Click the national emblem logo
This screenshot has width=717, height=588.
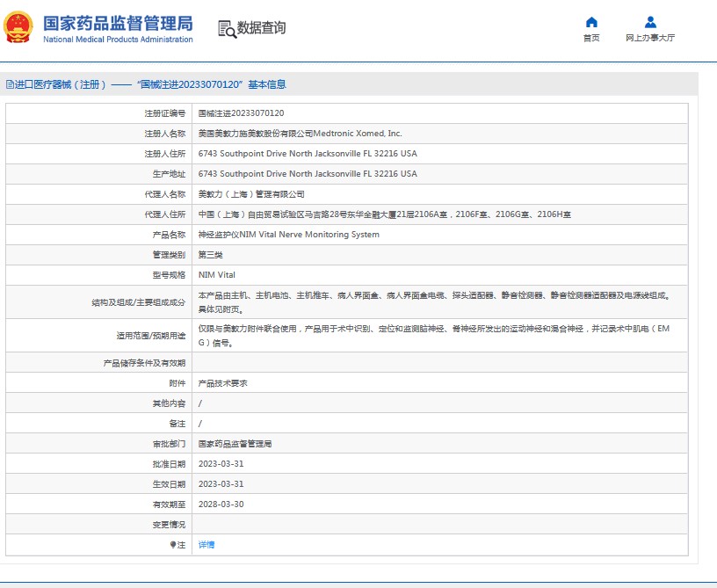point(18,27)
